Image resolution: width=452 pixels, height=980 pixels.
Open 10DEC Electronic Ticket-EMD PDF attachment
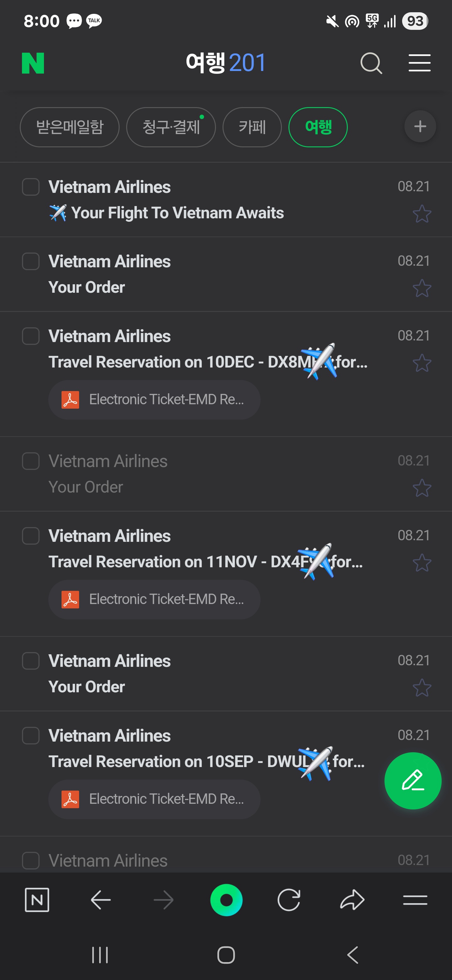click(154, 400)
